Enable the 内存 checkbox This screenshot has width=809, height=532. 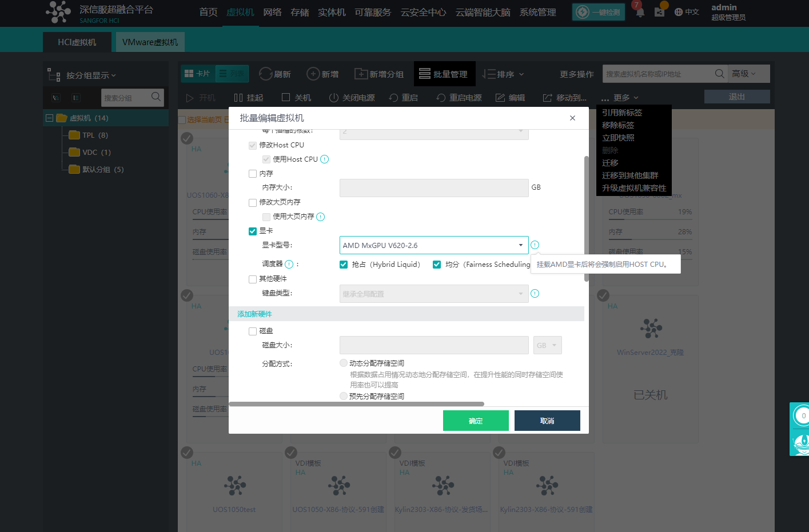pos(253,174)
